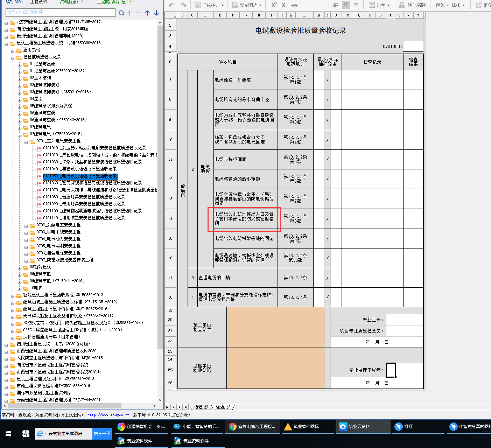Select the 检验批2 sheet tab
Screen dimensions: 491x448
pyautogui.click(x=223, y=407)
